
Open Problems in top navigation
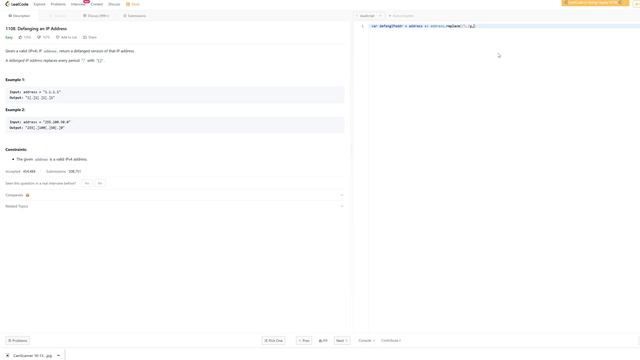[58, 4]
